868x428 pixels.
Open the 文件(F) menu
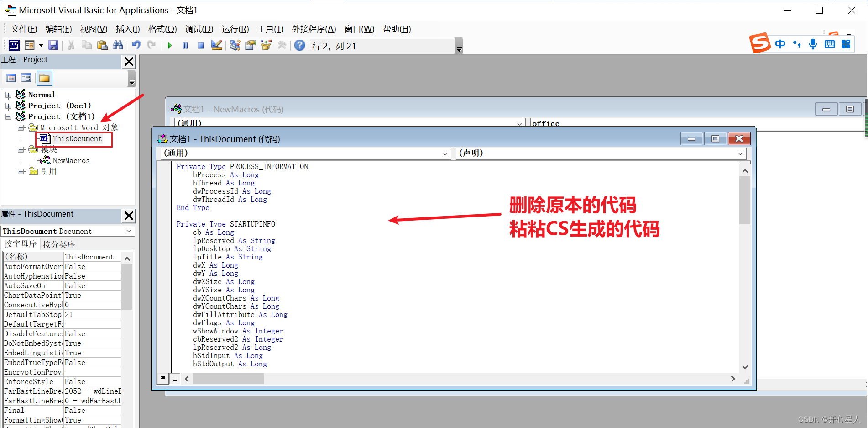pos(24,29)
